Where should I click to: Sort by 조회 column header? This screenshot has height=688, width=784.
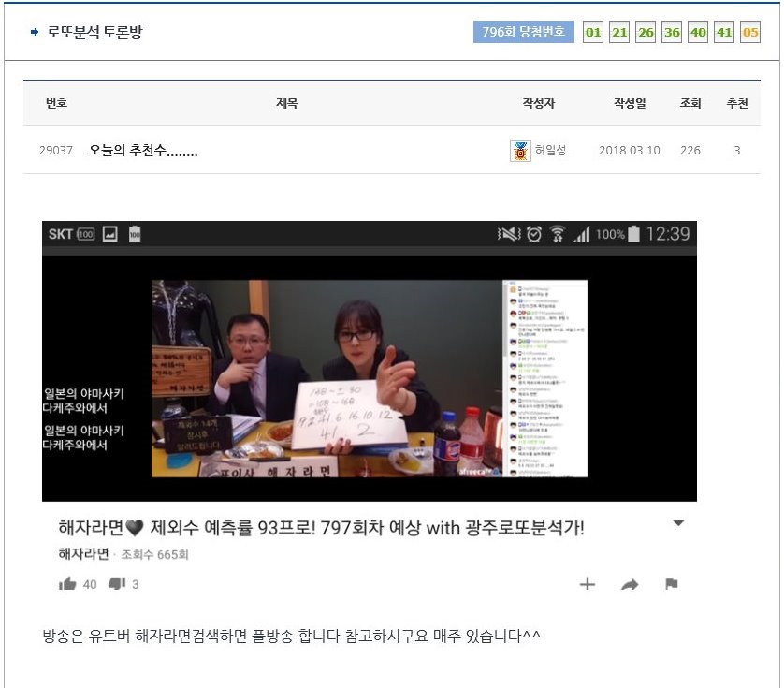click(690, 103)
